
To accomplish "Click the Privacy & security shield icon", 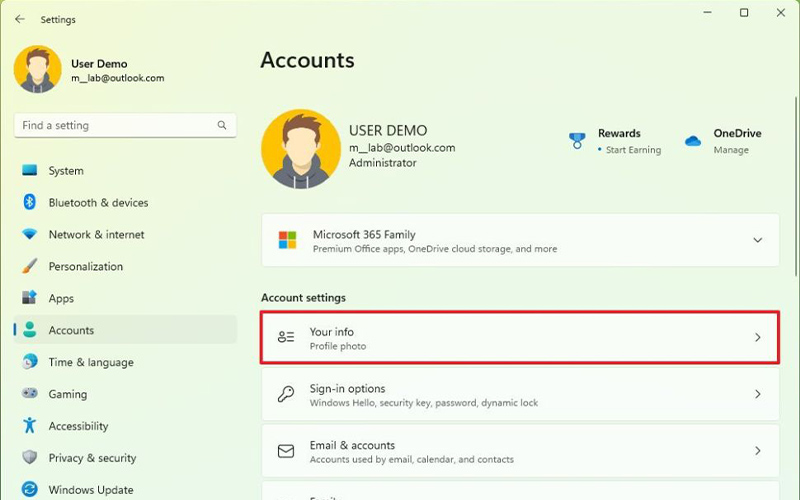I will pyautogui.click(x=30, y=457).
